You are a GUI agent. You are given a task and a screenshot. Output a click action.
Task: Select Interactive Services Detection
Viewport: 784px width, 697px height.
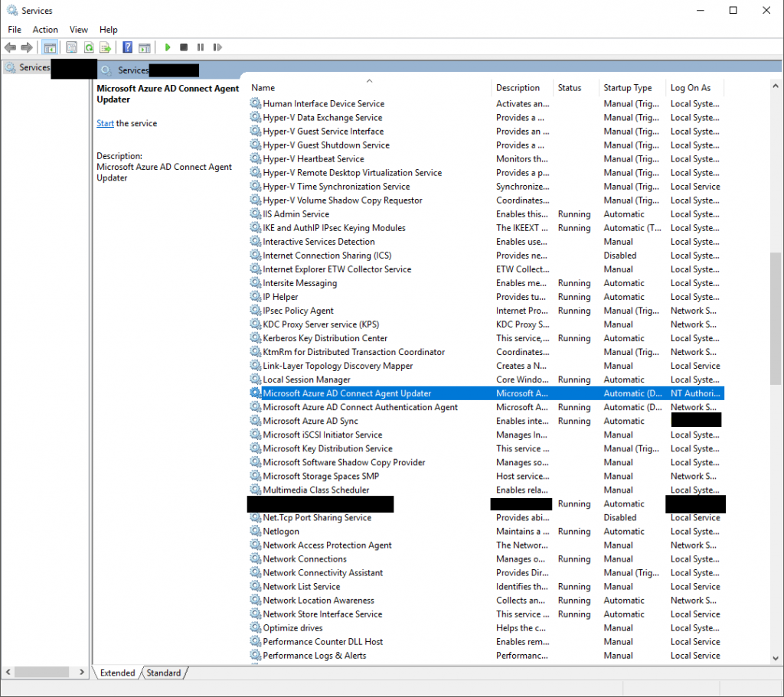click(486, 241)
